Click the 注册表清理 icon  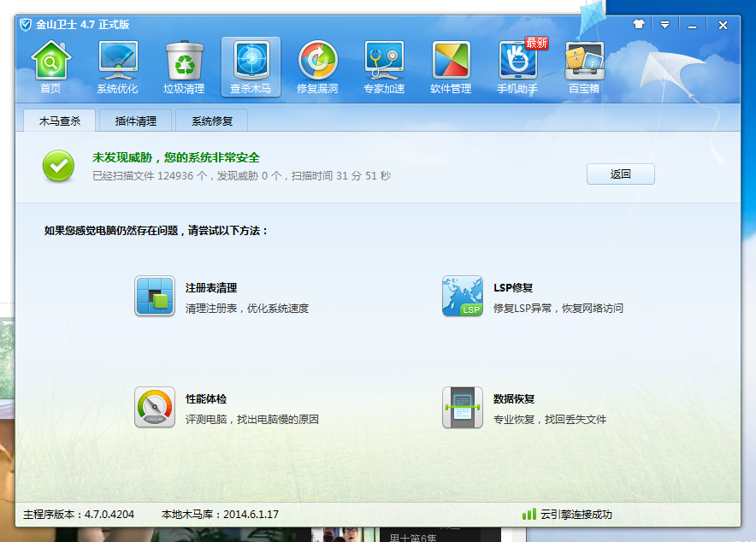point(155,296)
